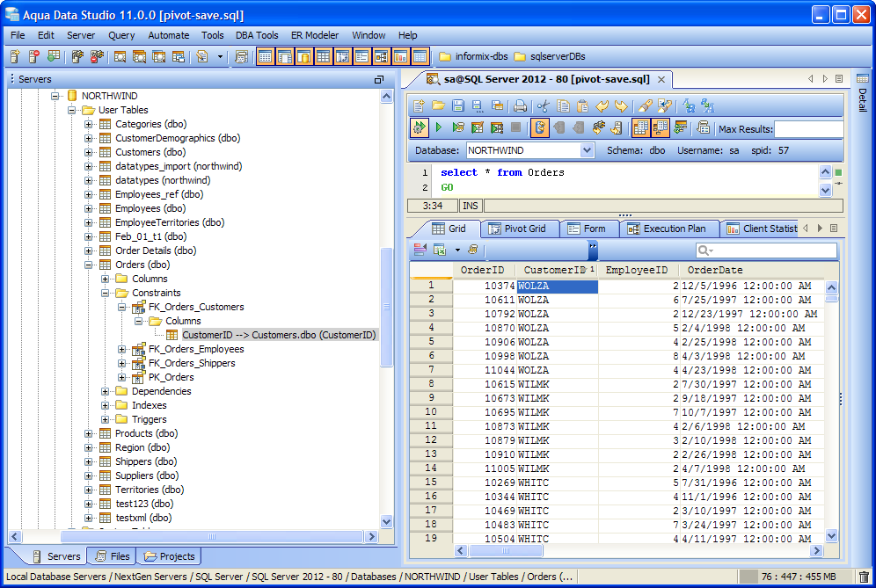Sort by the EmployeeID column header
The height and width of the screenshot is (588, 876).
[x=638, y=270]
